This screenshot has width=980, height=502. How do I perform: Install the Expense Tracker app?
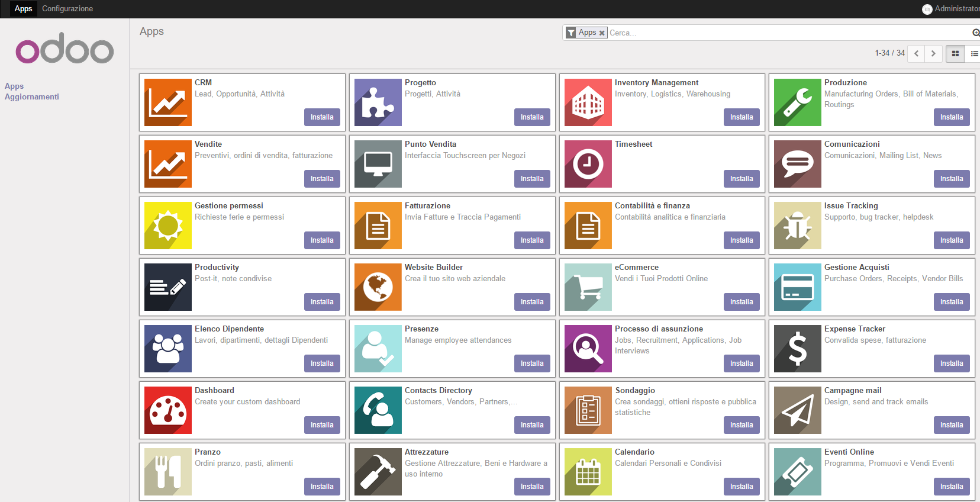click(x=952, y=363)
